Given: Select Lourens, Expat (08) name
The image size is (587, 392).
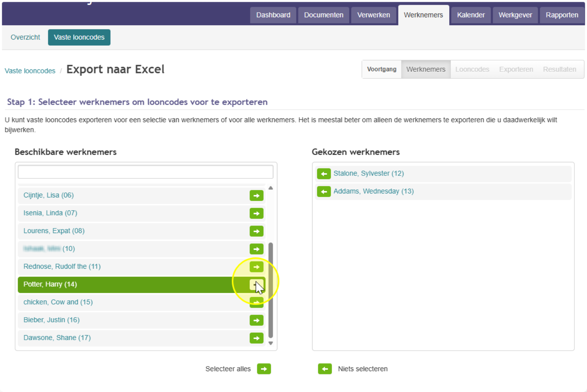Looking at the screenshot, I should [54, 231].
